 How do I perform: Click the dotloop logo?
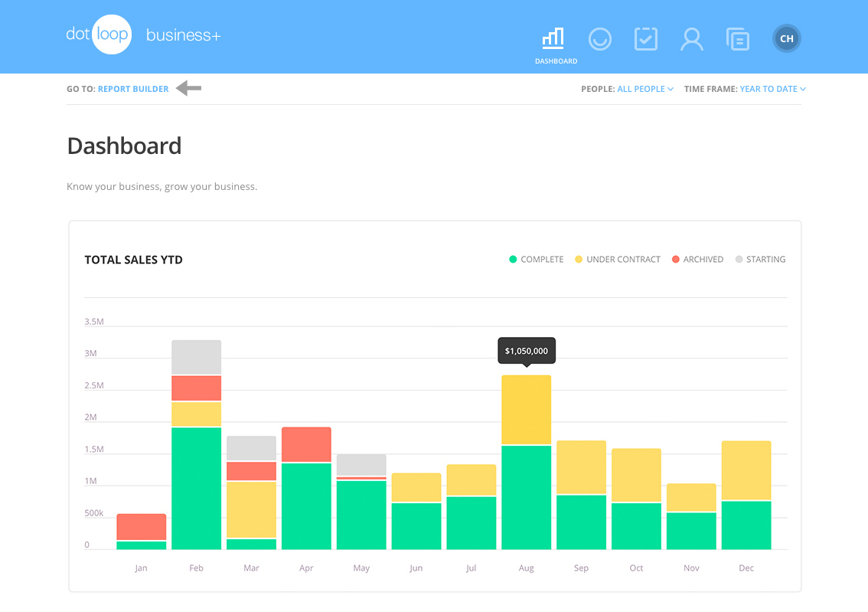[x=100, y=34]
